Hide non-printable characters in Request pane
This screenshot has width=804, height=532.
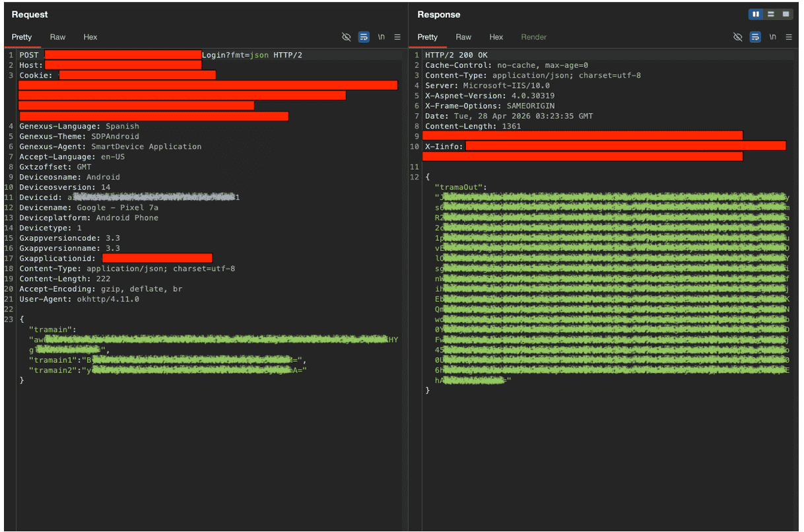tap(346, 37)
